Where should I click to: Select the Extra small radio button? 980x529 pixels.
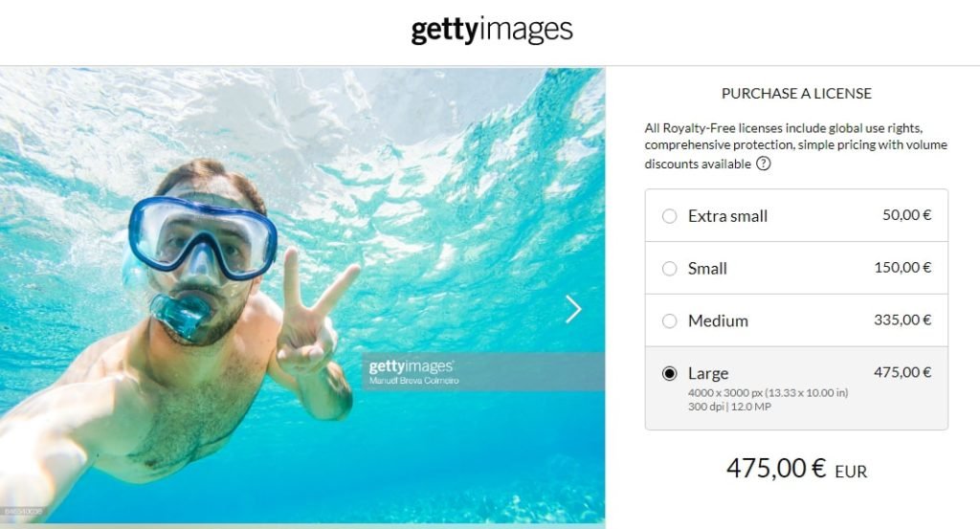point(669,216)
